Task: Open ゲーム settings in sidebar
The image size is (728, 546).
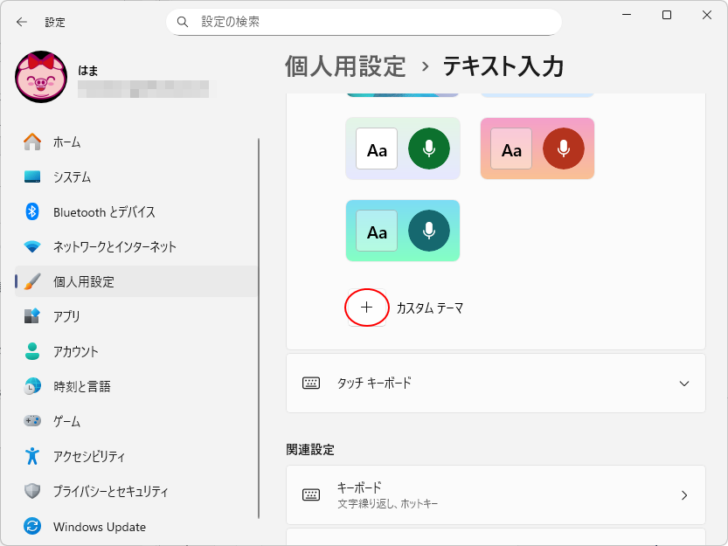Action: pyautogui.click(x=66, y=421)
